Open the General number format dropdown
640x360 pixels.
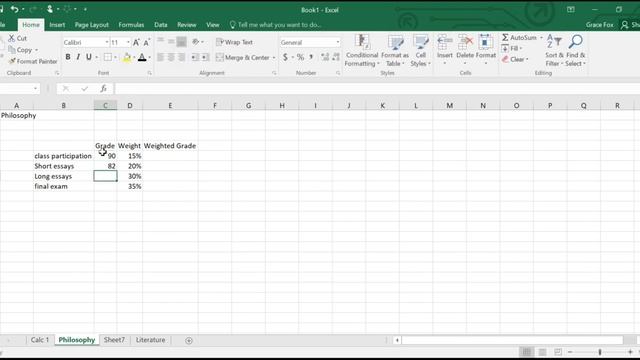click(x=338, y=42)
